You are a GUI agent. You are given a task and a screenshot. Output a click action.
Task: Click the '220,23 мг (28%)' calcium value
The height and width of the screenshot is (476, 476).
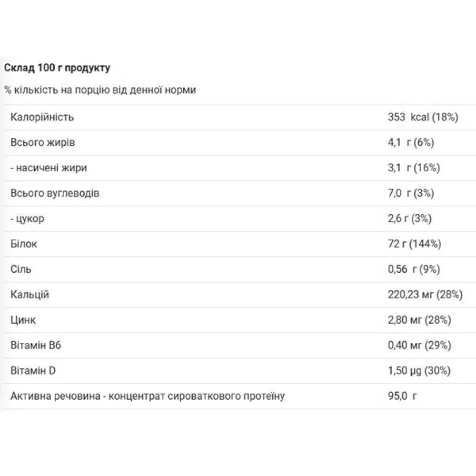(x=425, y=295)
